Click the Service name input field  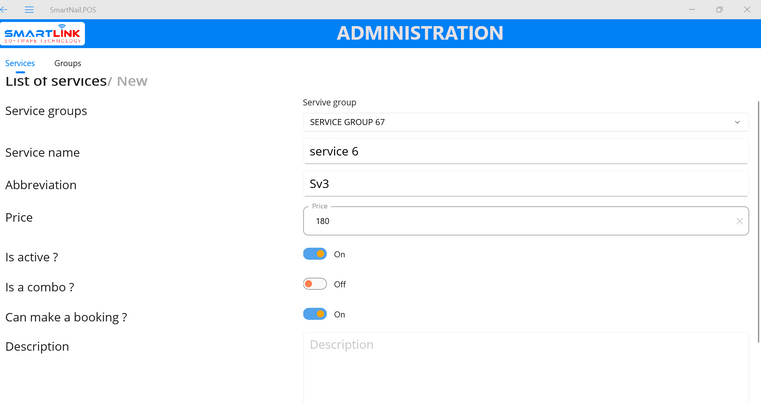525,152
